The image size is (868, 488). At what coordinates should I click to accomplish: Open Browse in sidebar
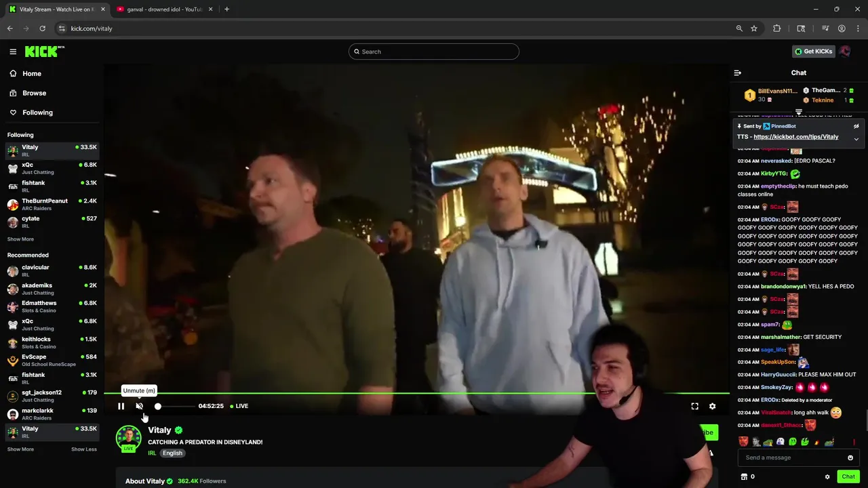pos(28,93)
